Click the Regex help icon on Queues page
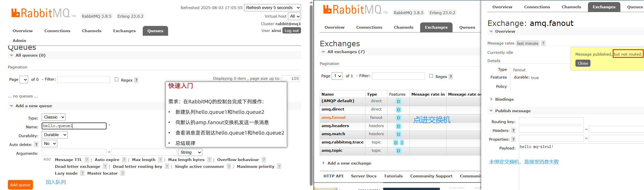 click(136, 80)
